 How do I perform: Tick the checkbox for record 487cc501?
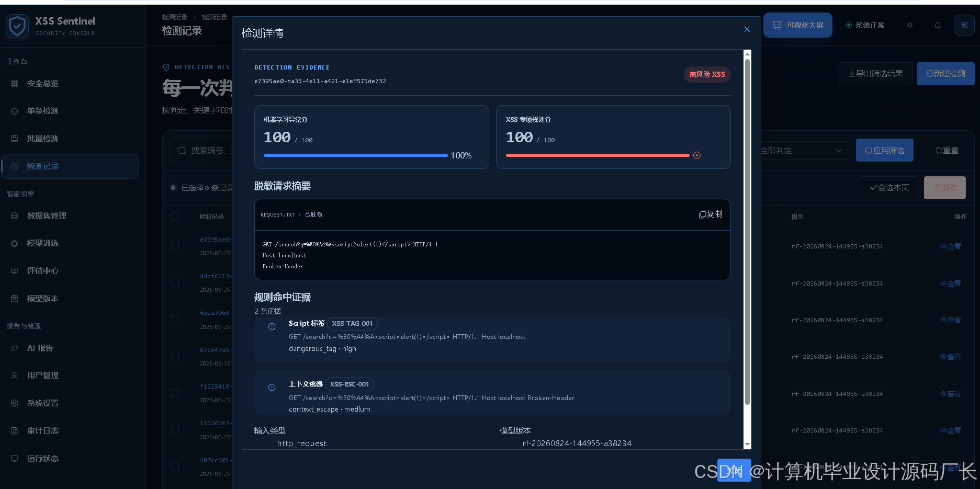(x=175, y=467)
